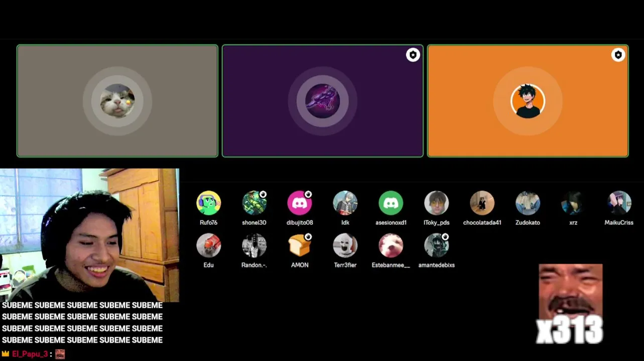Click the SUBEME chat message text

82,322
